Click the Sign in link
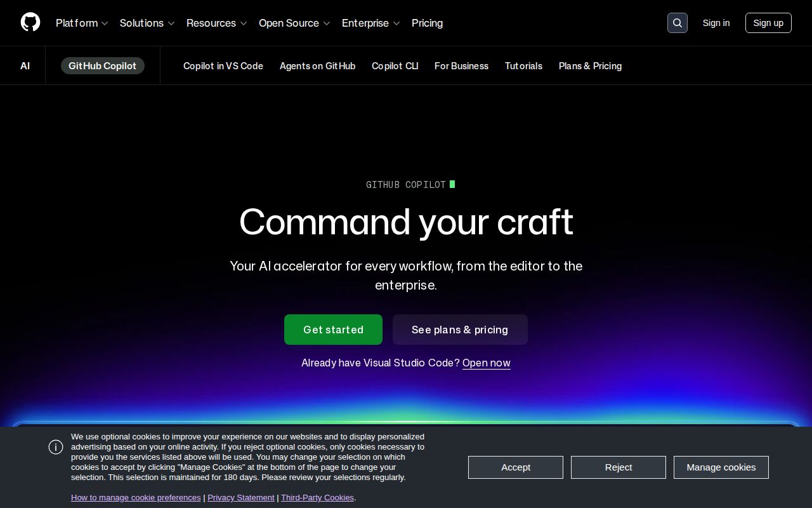Screen dimensions: 812x508 [716, 23]
